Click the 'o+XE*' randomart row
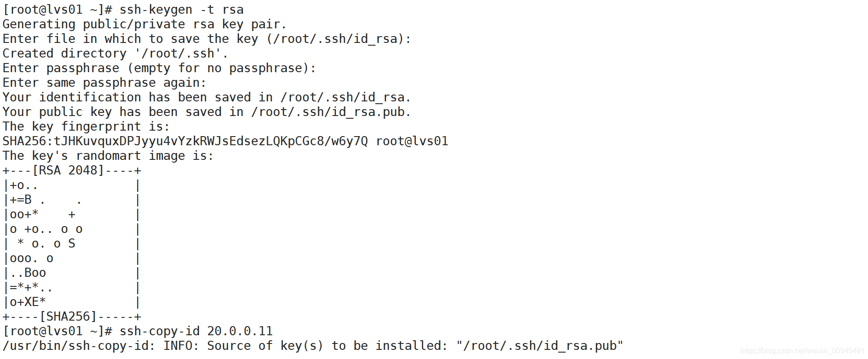The height and width of the screenshot is (359, 868). click(x=28, y=302)
